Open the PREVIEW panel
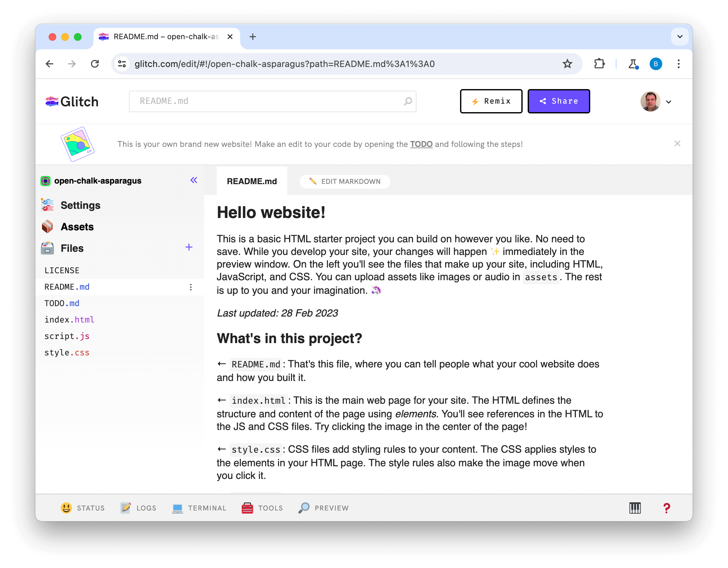Screen dimensions: 728x568 click(x=324, y=507)
